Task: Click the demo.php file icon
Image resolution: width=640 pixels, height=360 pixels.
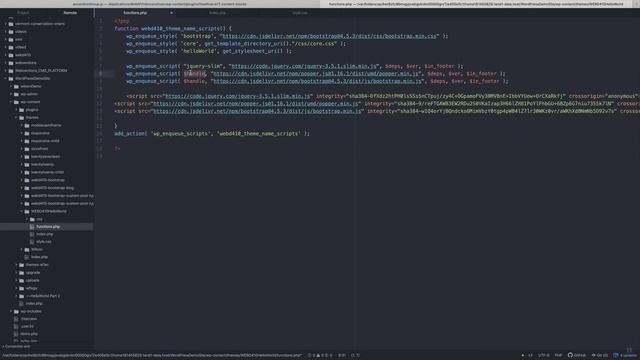Action: (16, 334)
